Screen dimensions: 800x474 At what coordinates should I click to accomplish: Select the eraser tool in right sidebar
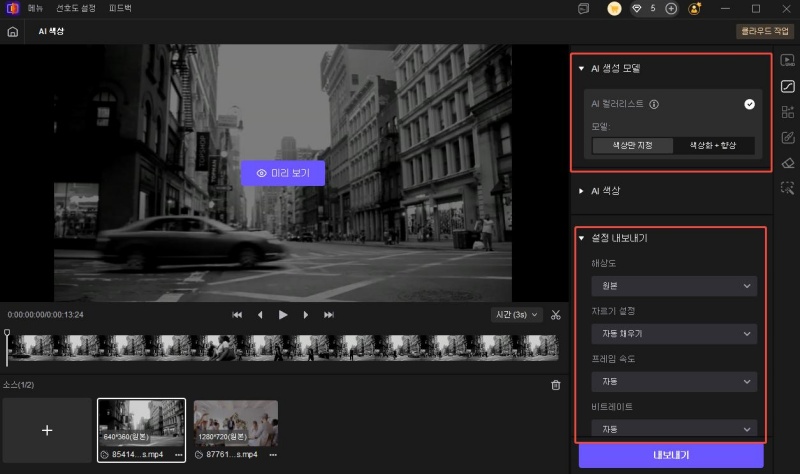pos(787,163)
